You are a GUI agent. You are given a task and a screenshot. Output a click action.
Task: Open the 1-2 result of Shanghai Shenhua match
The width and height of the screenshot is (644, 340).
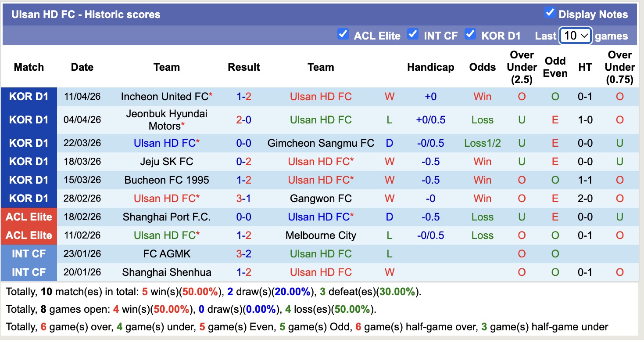click(x=244, y=272)
